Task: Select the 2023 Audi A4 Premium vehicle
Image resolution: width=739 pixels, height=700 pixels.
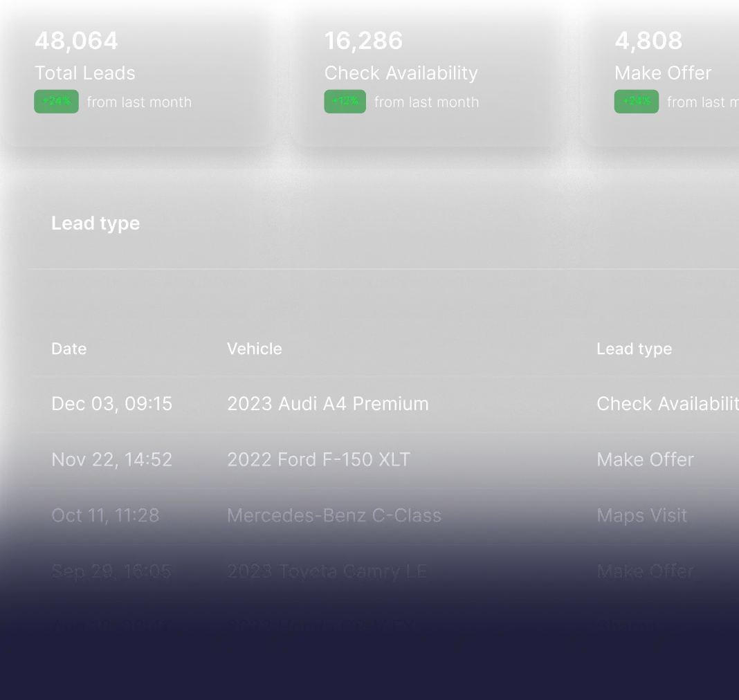Action: click(x=328, y=404)
